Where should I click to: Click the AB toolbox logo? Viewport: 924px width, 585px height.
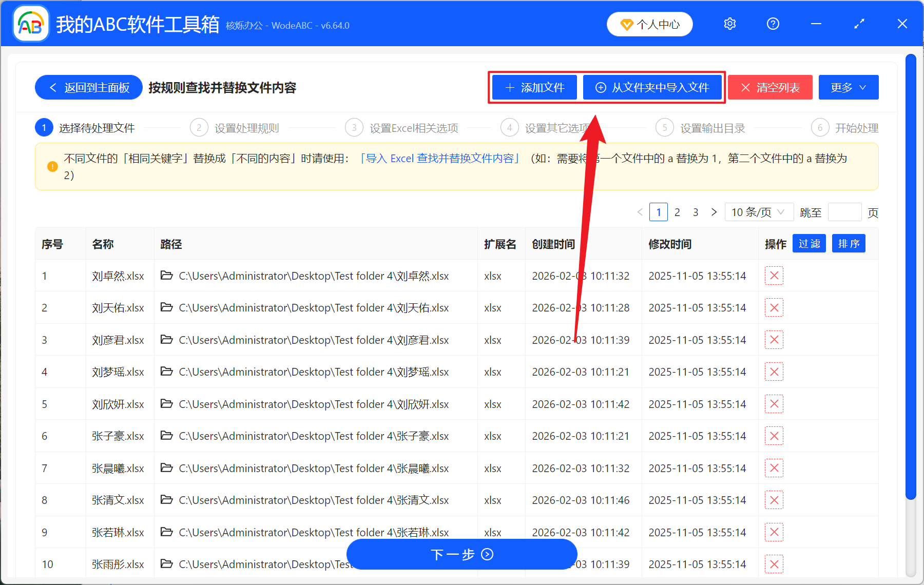[30, 24]
